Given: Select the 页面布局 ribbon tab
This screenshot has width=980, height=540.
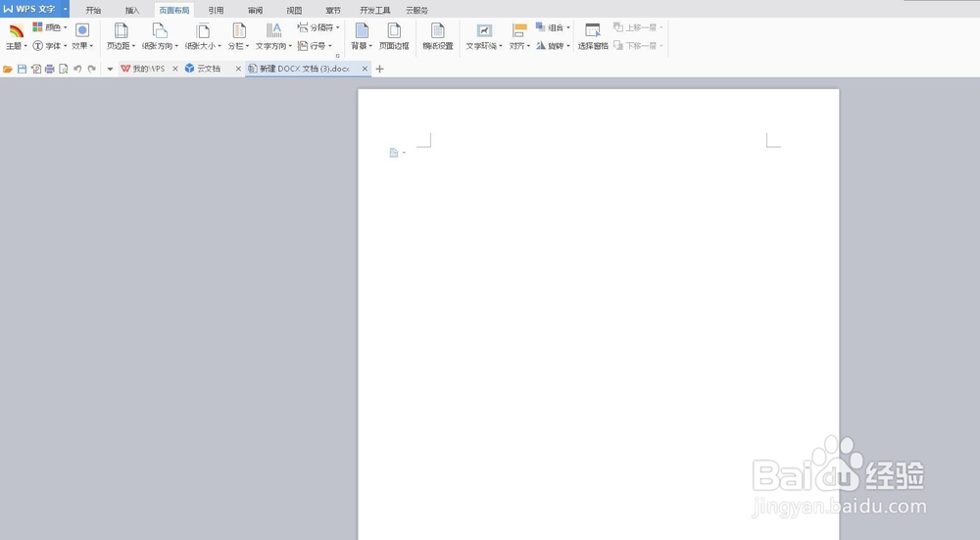Looking at the screenshot, I should (173, 10).
